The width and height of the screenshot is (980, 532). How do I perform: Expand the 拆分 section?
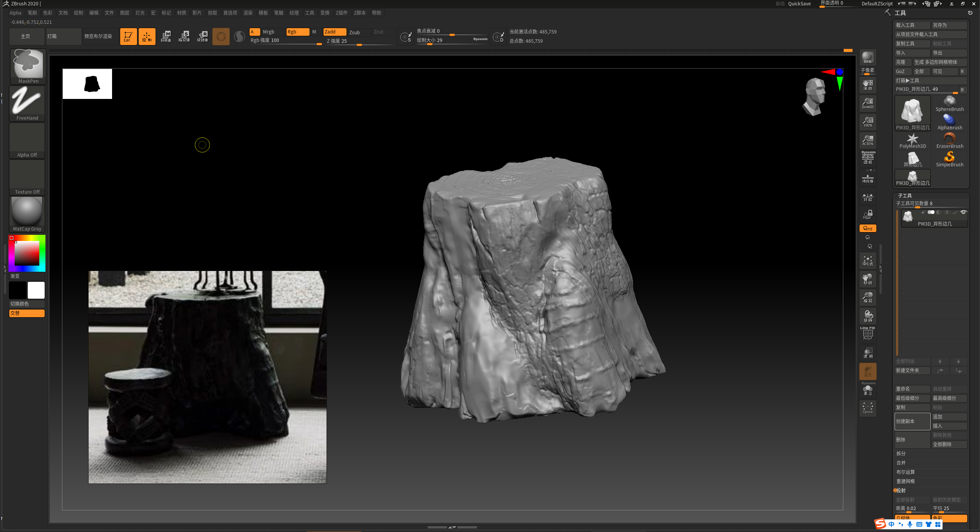(x=901, y=453)
